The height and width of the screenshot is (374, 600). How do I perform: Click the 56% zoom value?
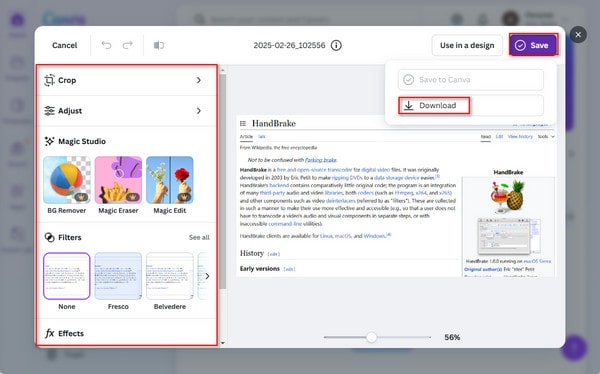[452, 337]
